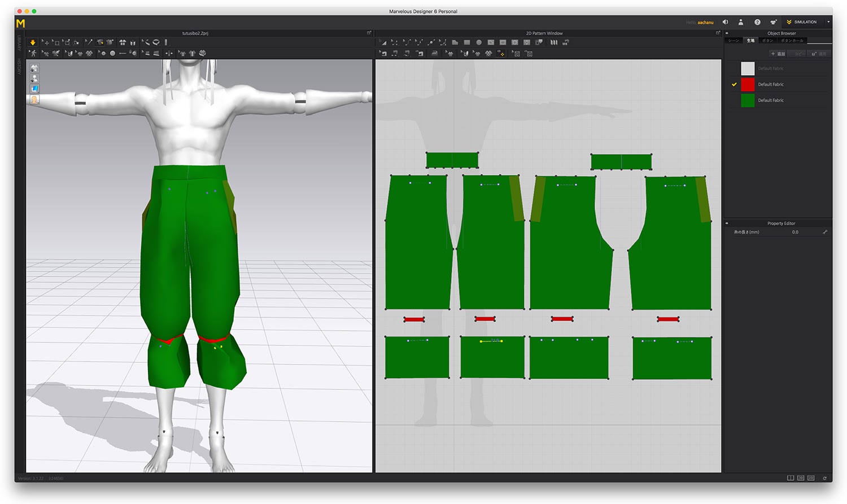This screenshot has width=847, height=504.
Task: Click the SIMULATION mode button
Action: click(801, 22)
